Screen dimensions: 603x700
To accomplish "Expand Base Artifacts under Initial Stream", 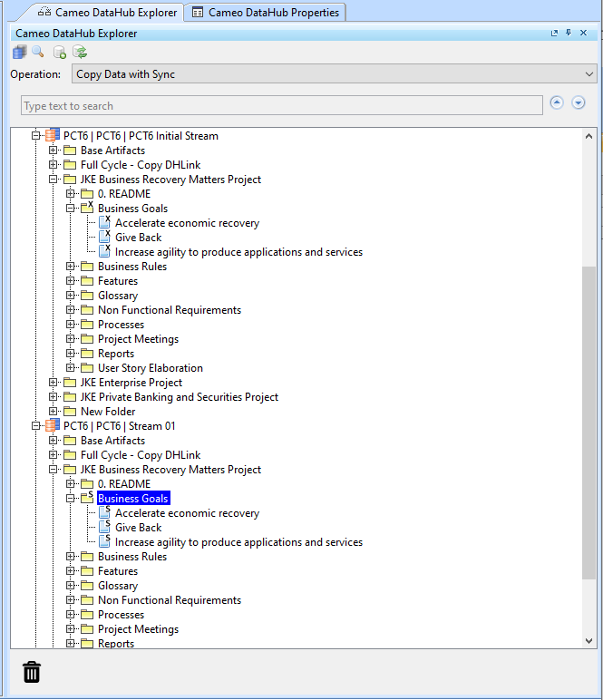I will 53,150.
